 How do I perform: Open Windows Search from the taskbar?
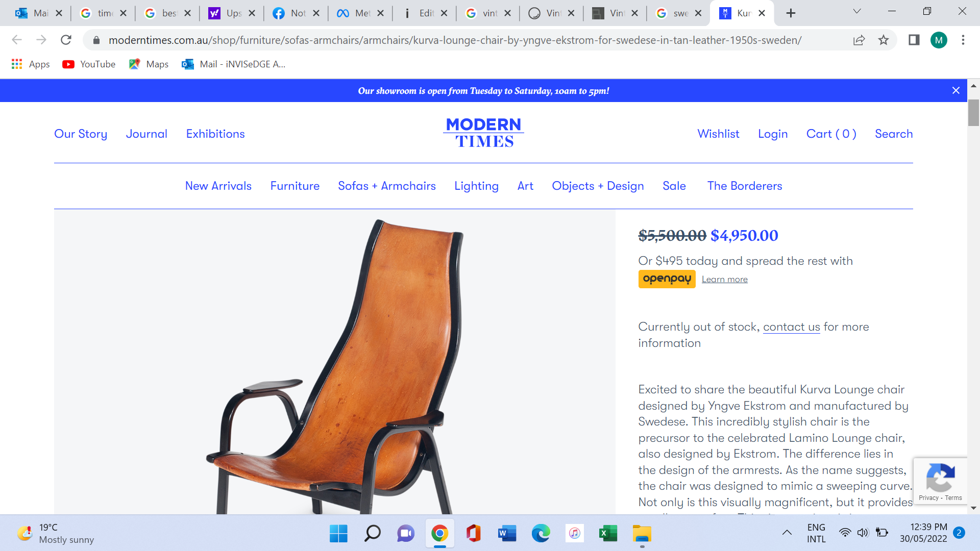coord(373,534)
